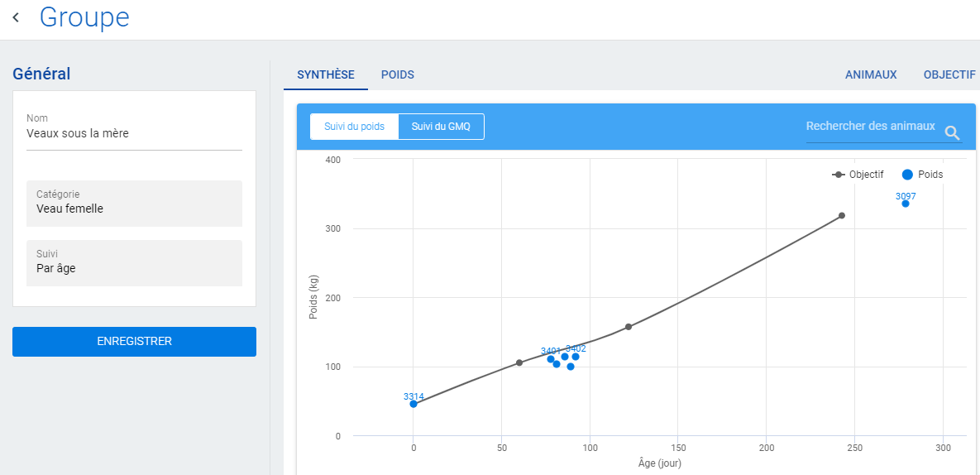This screenshot has width=980, height=475.
Task: Open the Poids tab
Action: (x=398, y=75)
